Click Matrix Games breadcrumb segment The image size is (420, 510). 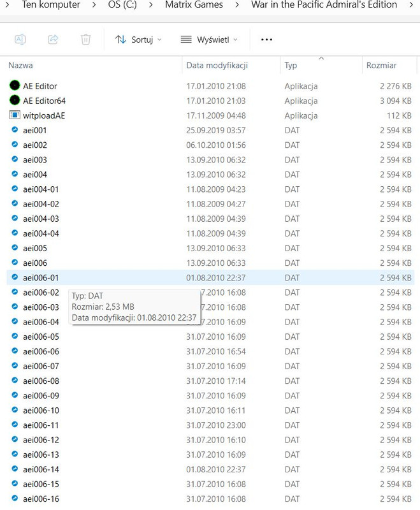pyautogui.click(x=194, y=4)
